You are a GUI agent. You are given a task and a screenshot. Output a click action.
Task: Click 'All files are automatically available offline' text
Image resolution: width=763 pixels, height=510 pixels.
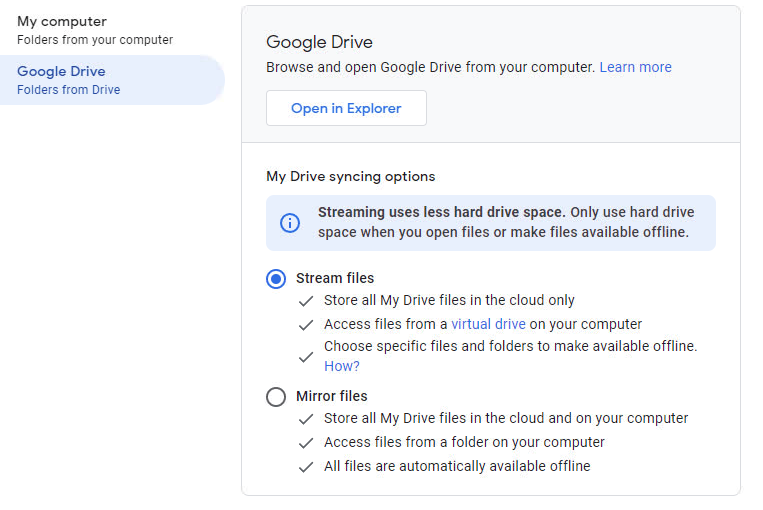click(x=457, y=466)
